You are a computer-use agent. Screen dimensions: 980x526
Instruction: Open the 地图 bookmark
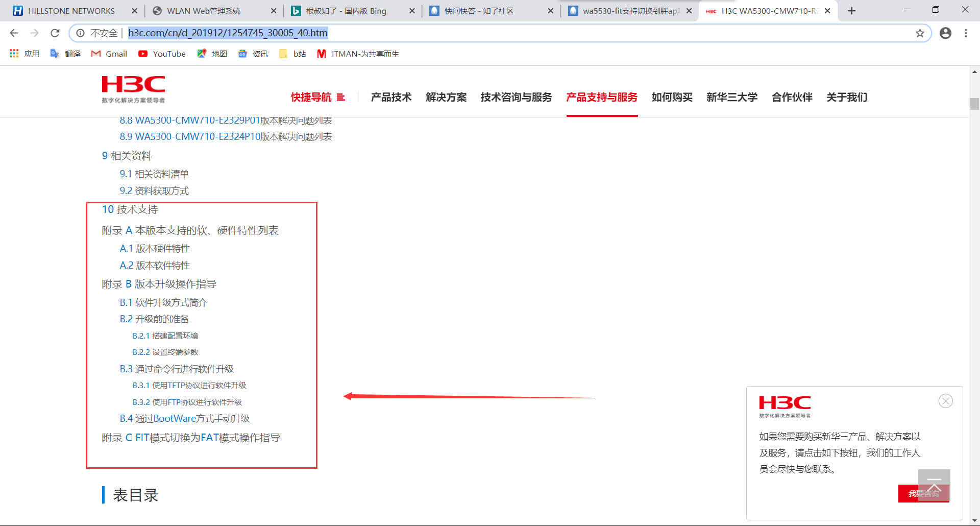pyautogui.click(x=212, y=54)
